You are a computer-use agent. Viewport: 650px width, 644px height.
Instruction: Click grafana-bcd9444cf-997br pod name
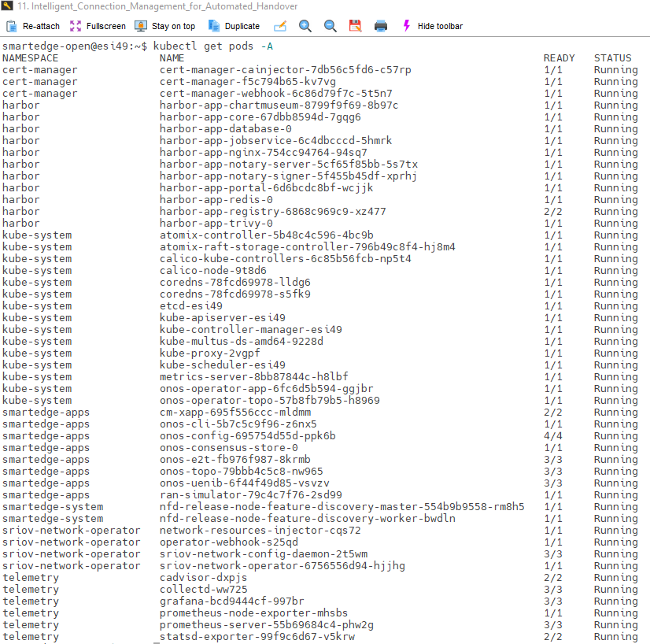coord(232,601)
